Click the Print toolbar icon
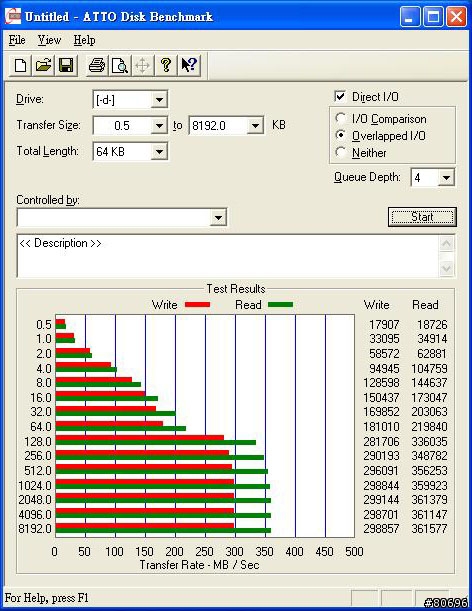Screen dimensions: 472x611 coord(97,65)
